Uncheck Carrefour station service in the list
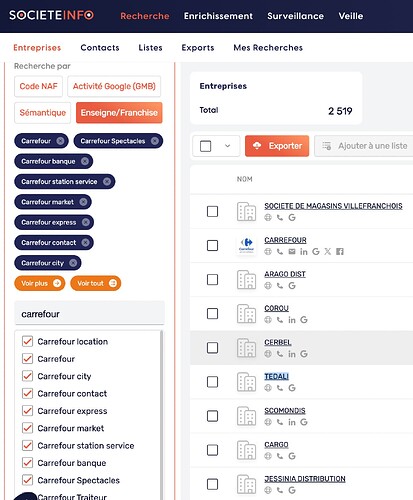This screenshot has height=500, width=413. tap(27, 445)
